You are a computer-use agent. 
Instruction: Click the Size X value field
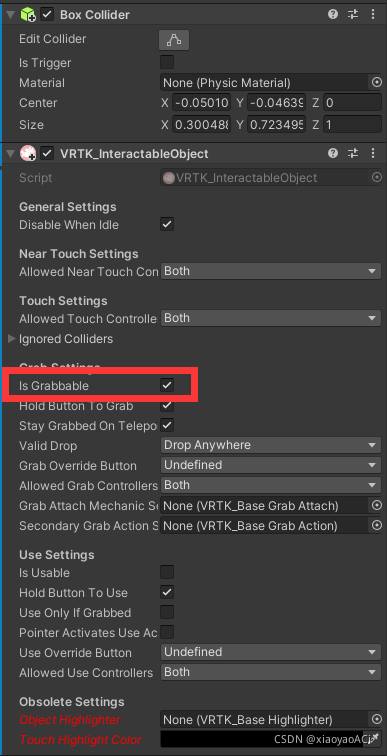click(201, 125)
